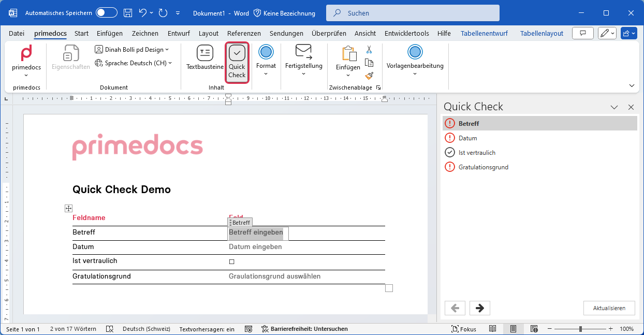Adjust the zoom slider handle
Image resolution: width=644 pixels, height=335 pixels.
580,329
